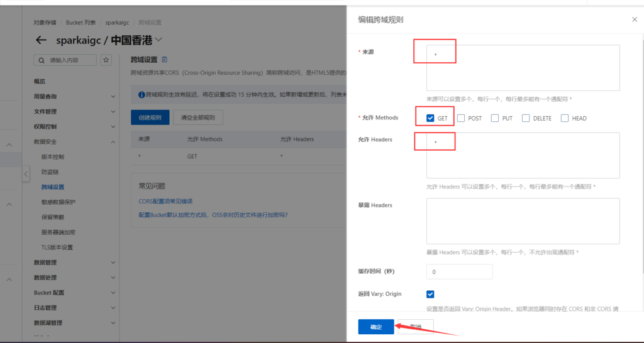Open the CORS配置项常见错误 link
The image size is (644, 343).
(x=165, y=201)
